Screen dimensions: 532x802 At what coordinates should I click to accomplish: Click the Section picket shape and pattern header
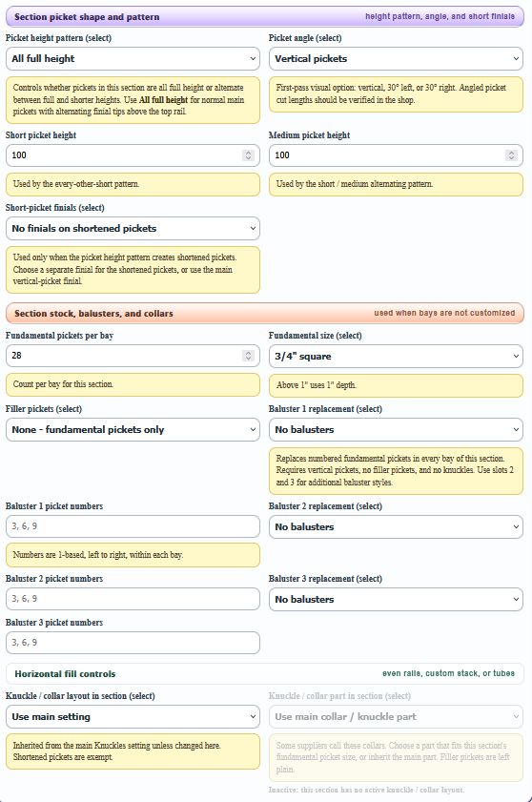[264, 17]
